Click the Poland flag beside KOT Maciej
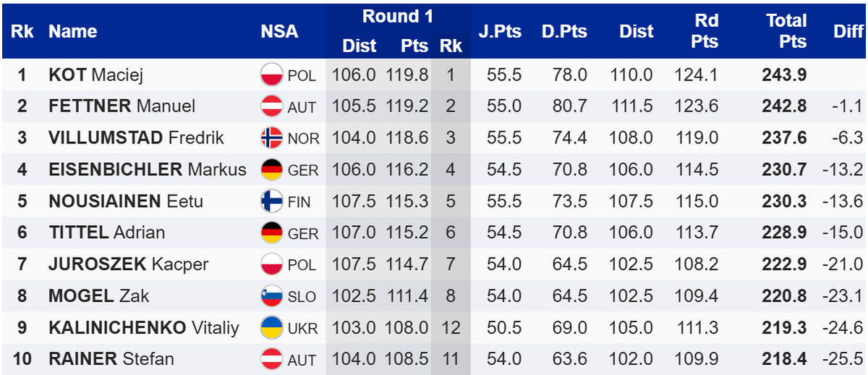 tap(271, 75)
